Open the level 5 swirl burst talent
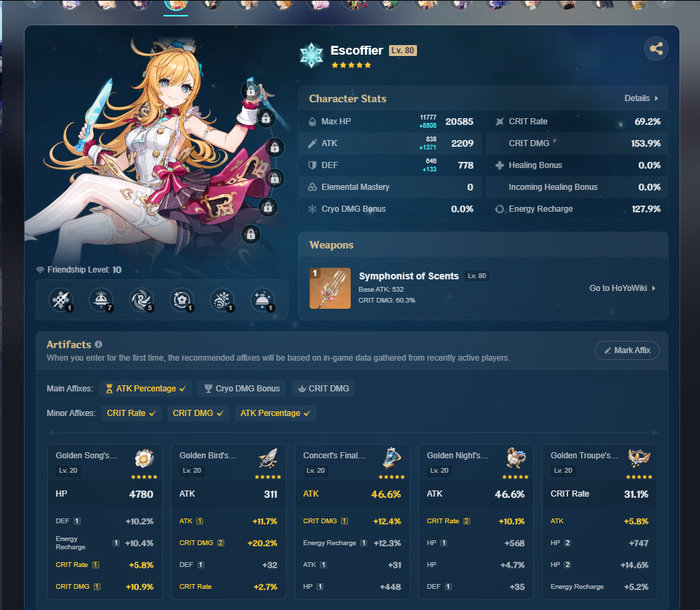Viewport: 700px width, 610px height. 142,300
